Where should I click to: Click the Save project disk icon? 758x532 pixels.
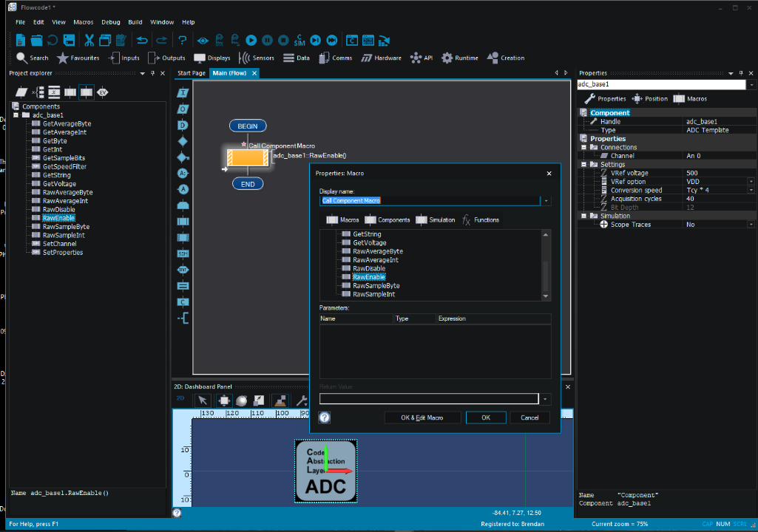click(x=69, y=40)
